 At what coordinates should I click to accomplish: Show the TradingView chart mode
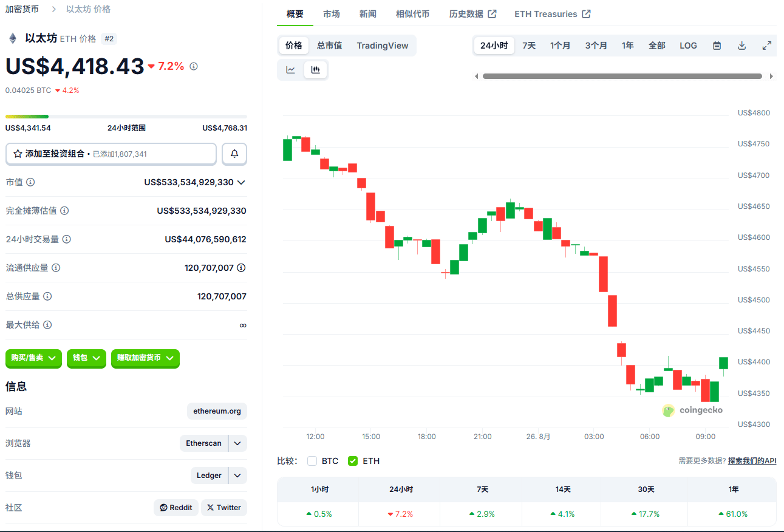coord(383,46)
